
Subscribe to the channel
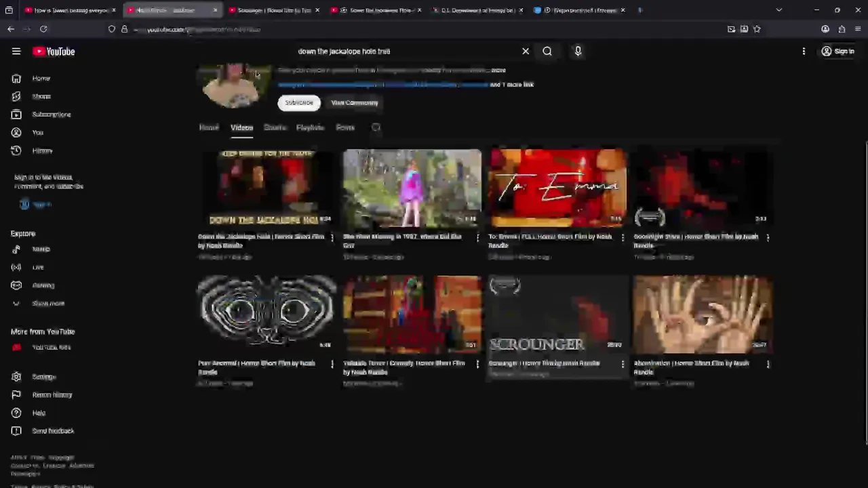[299, 103]
